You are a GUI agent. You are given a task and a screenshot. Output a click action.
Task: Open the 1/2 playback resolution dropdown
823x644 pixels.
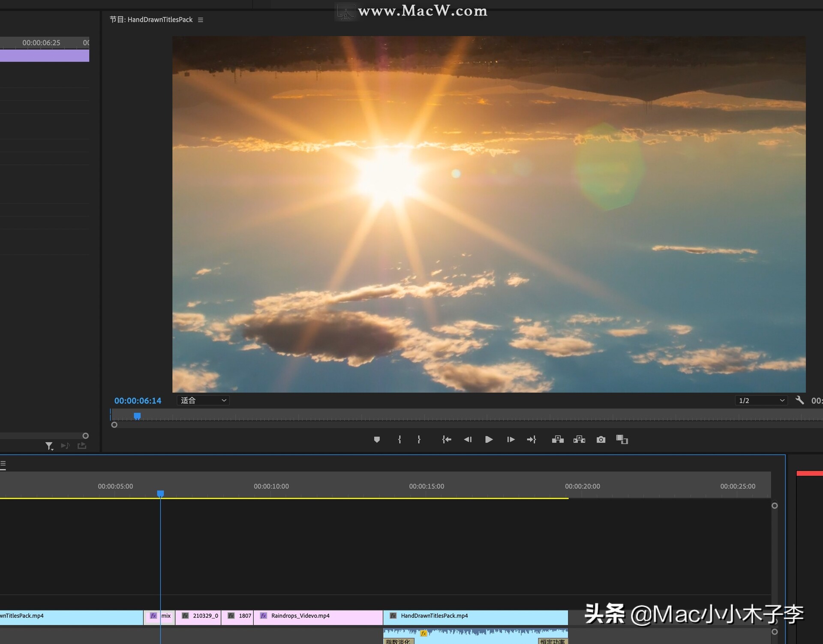click(761, 400)
